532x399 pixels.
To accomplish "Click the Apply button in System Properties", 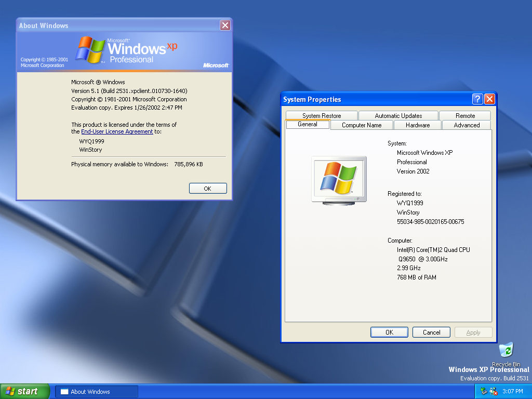I will (473, 332).
